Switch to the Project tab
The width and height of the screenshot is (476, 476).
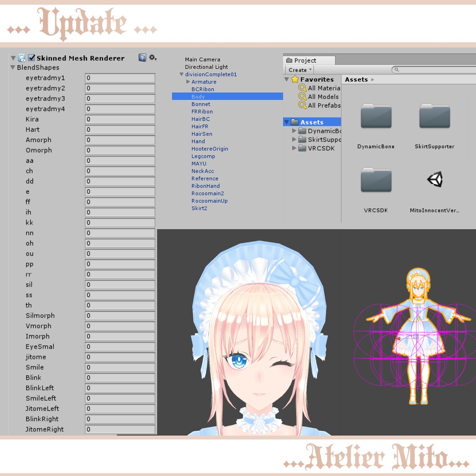point(309,60)
